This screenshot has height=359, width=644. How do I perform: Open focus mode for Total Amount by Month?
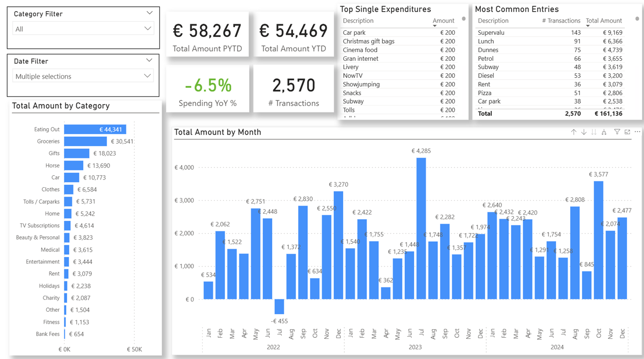tap(627, 132)
